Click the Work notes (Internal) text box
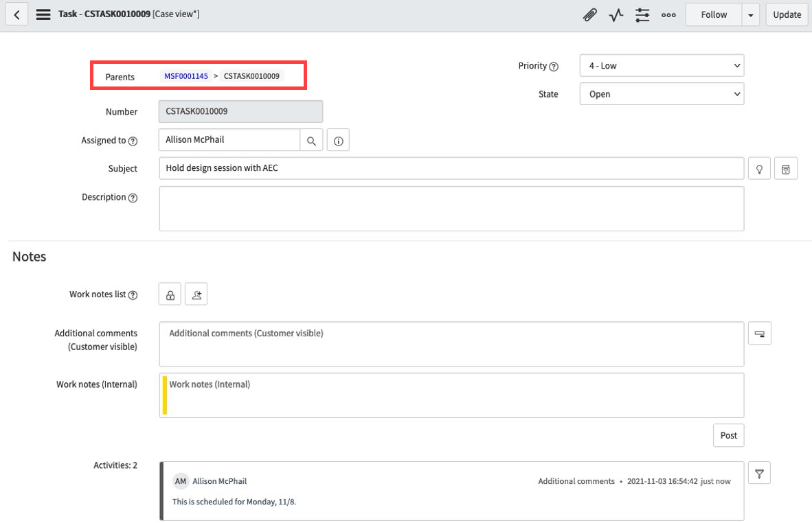This screenshot has width=812, height=523. (451, 395)
